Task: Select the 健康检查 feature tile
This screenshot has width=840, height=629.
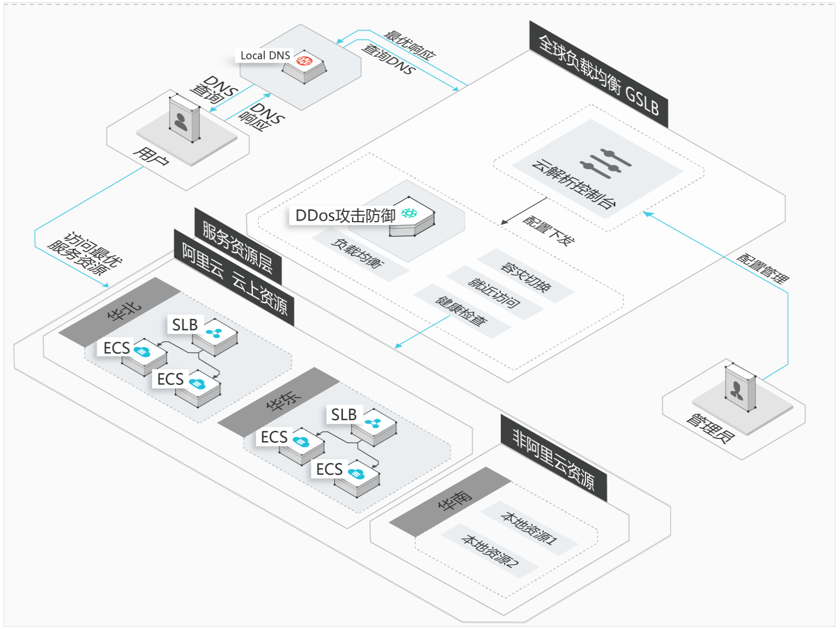Action: click(462, 311)
